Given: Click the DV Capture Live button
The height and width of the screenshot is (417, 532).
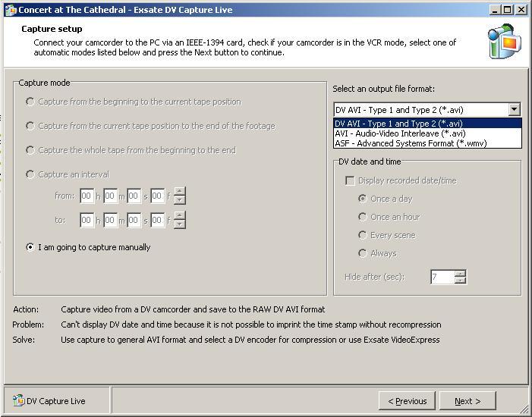Looking at the screenshot, I should [x=56, y=401].
